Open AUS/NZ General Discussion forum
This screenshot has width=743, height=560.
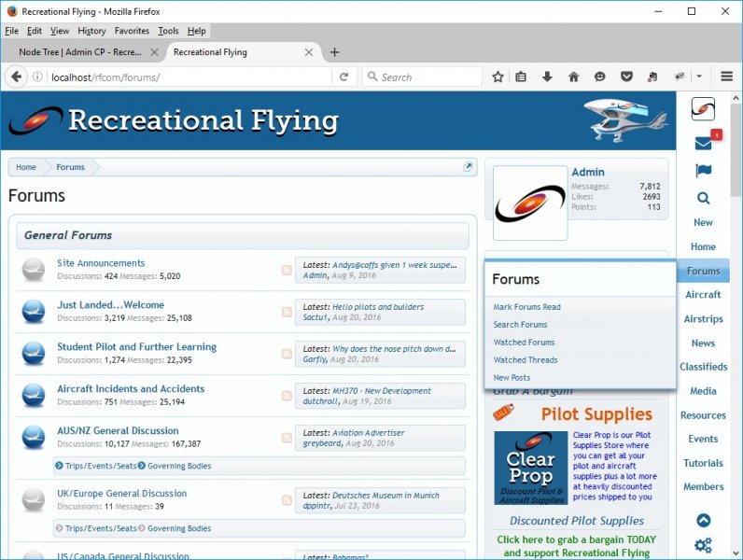click(118, 430)
